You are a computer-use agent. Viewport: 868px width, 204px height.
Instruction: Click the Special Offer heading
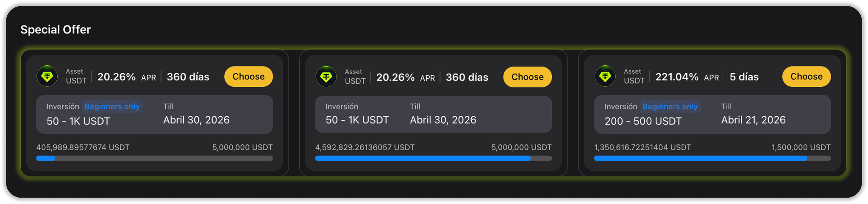tap(56, 30)
